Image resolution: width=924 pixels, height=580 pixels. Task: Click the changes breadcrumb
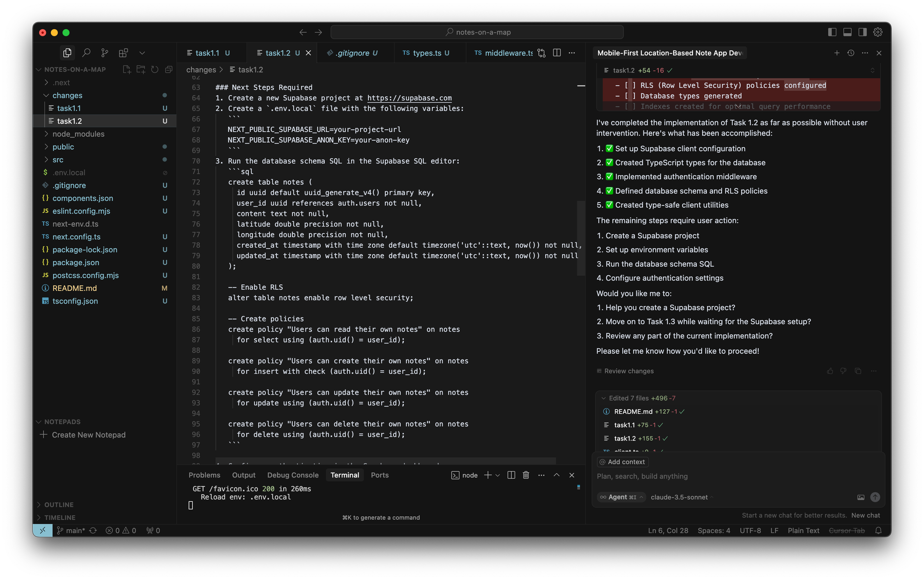(x=201, y=70)
